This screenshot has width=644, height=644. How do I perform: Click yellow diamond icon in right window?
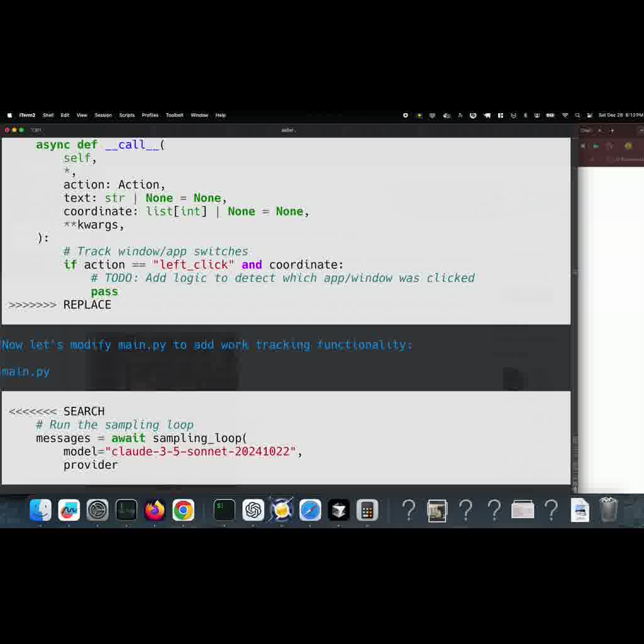pyautogui.click(x=628, y=146)
